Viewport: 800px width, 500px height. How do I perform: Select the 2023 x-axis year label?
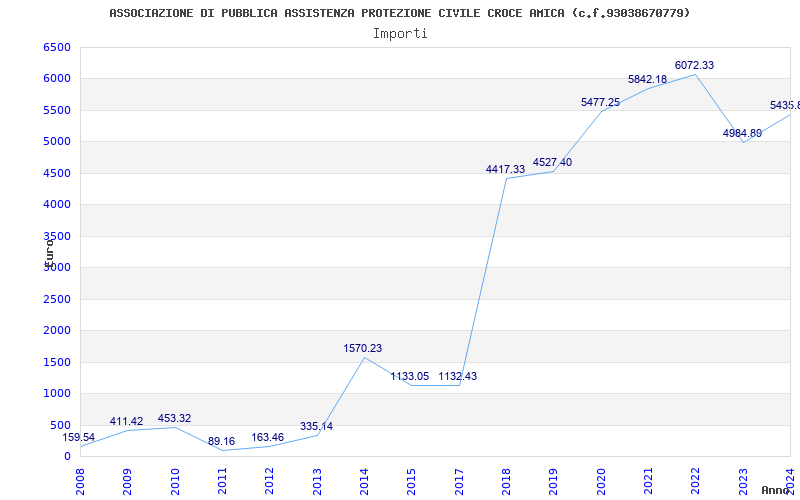743,481
